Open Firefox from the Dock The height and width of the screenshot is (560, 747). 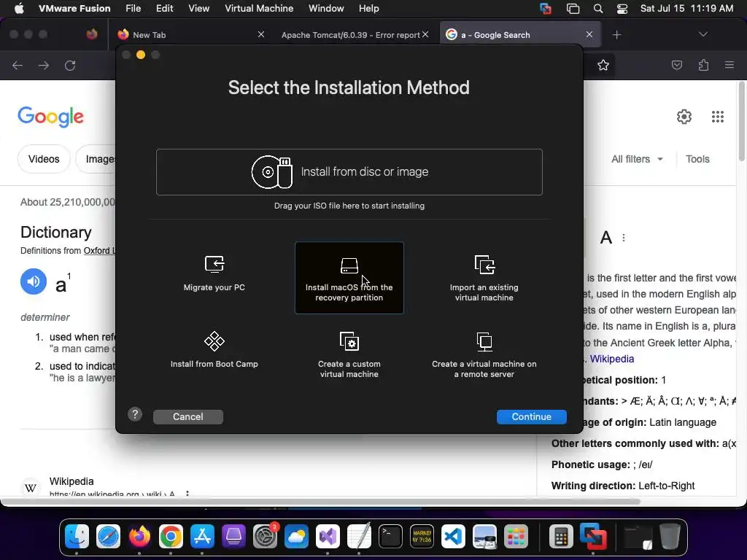coord(139,537)
